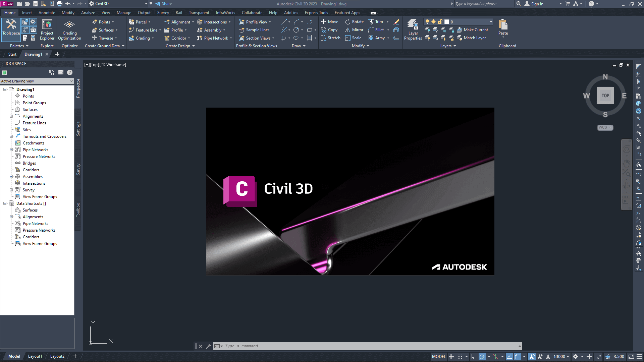The height and width of the screenshot is (362, 644).
Task: Switch to the Layout1 tab
Action: [35, 356]
